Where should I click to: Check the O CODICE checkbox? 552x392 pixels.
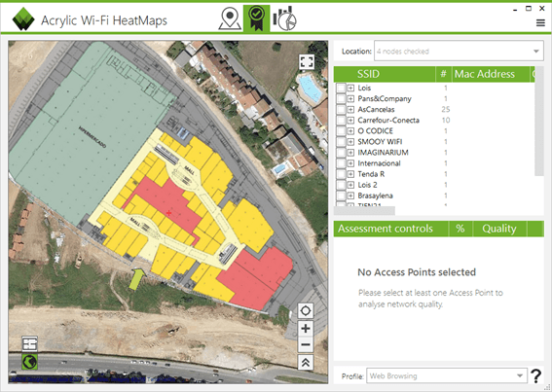click(x=341, y=131)
